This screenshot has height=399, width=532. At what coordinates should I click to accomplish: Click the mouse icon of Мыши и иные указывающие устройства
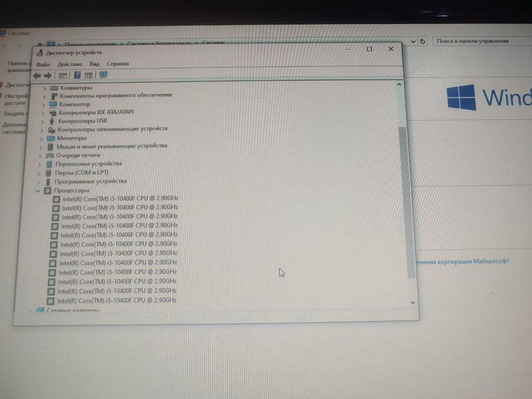[50, 146]
